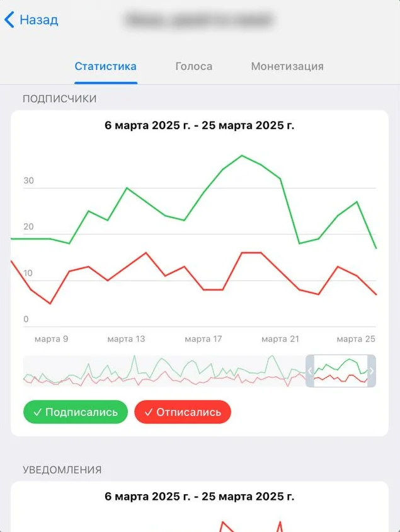Tap the notifications chart date range title

(199, 496)
